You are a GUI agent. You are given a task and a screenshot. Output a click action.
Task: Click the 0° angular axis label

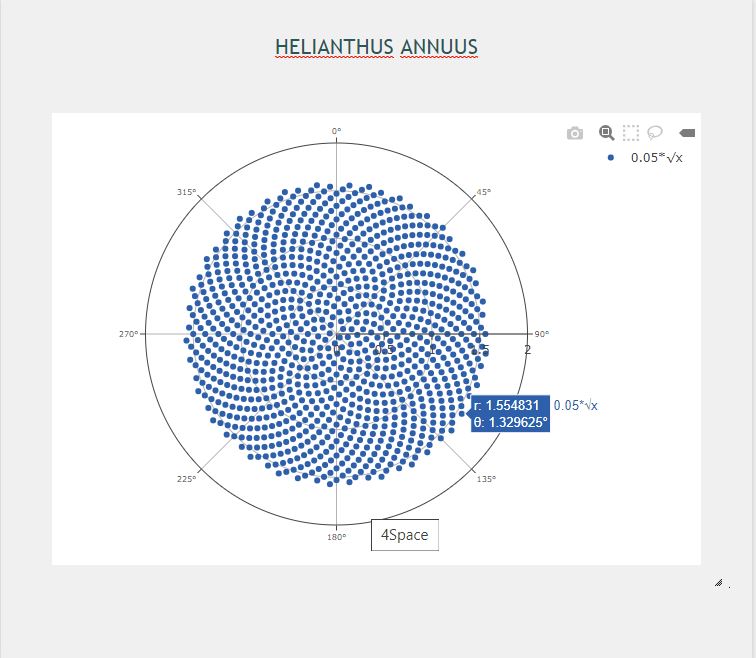tap(336, 131)
